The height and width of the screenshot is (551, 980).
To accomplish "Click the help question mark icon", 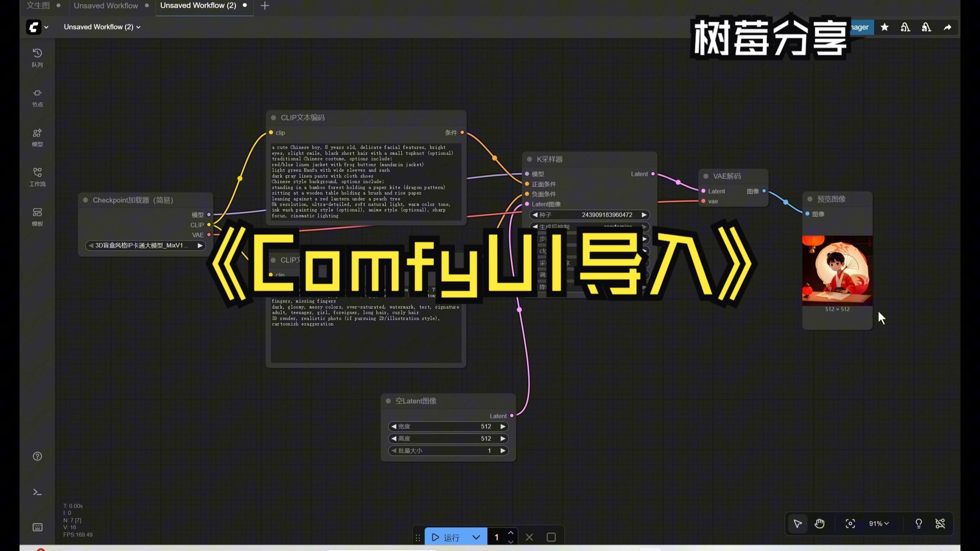I will (37, 456).
